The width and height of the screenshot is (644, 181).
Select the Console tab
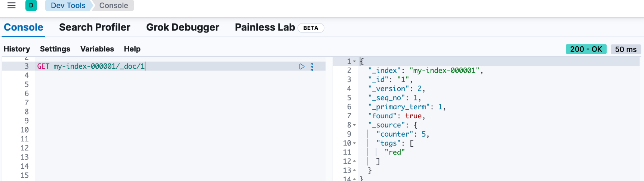[24, 27]
